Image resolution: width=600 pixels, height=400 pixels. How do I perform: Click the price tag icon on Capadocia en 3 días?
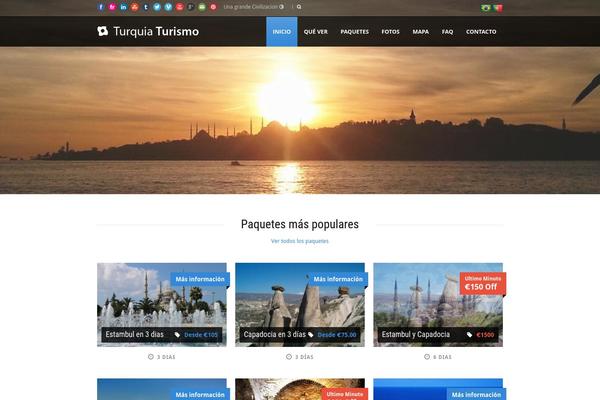coord(311,335)
